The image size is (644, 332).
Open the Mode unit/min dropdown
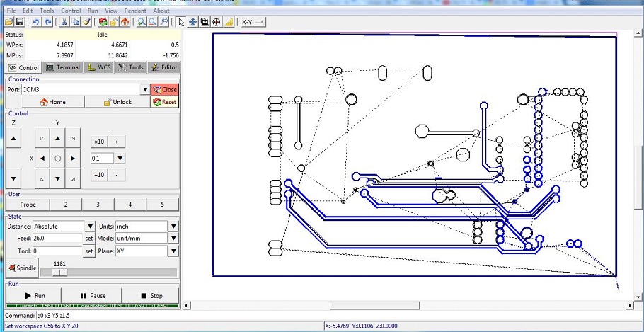click(173, 239)
